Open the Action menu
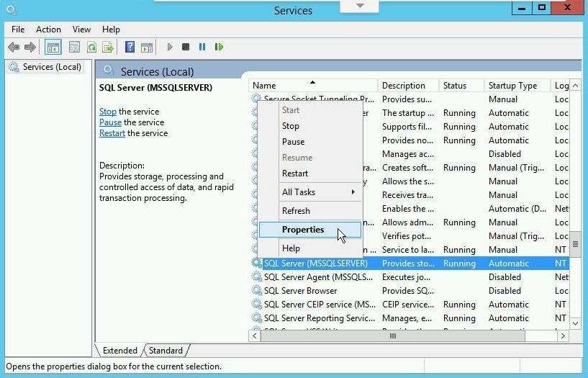The height and width of the screenshot is (378, 588). coord(48,30)
